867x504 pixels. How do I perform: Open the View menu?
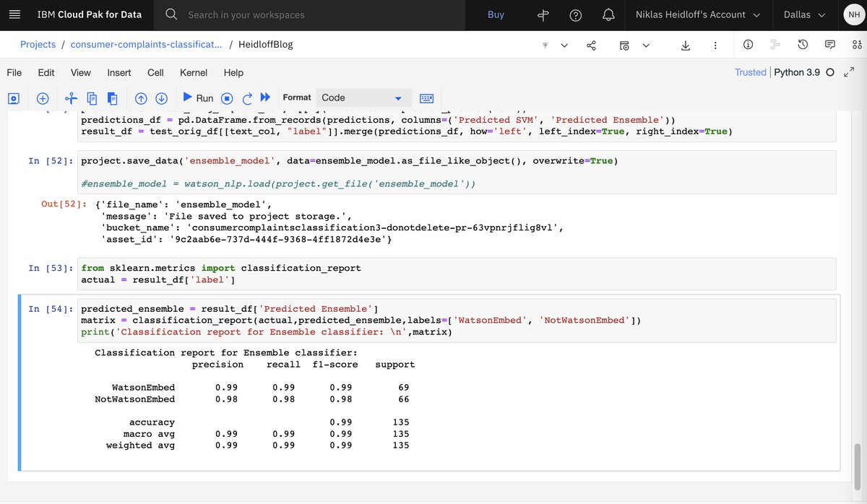[81, 72]
